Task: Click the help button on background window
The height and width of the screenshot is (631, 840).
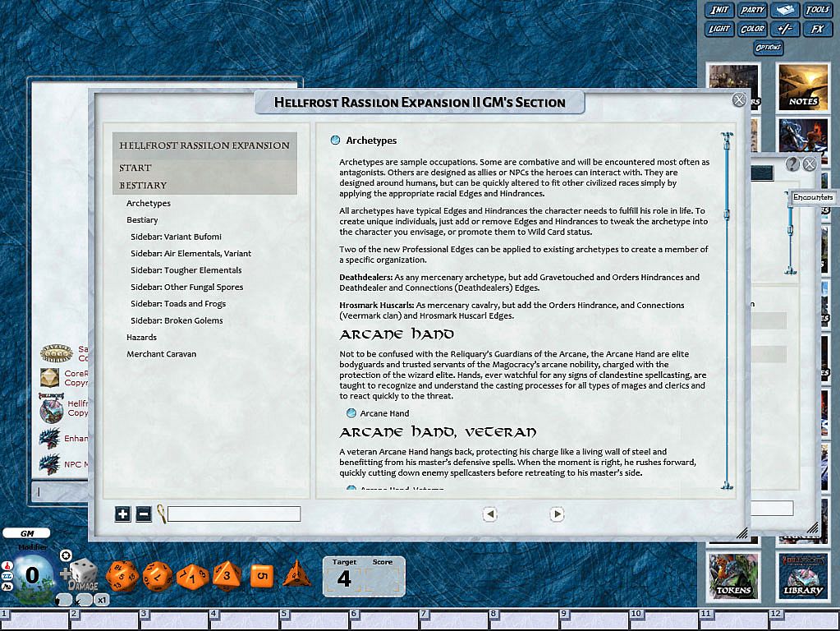Action: [x=792, y=164]
